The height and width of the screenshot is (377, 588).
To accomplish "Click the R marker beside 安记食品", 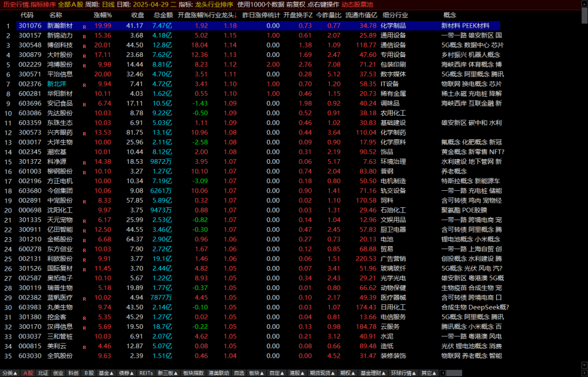I will [84, 105].
